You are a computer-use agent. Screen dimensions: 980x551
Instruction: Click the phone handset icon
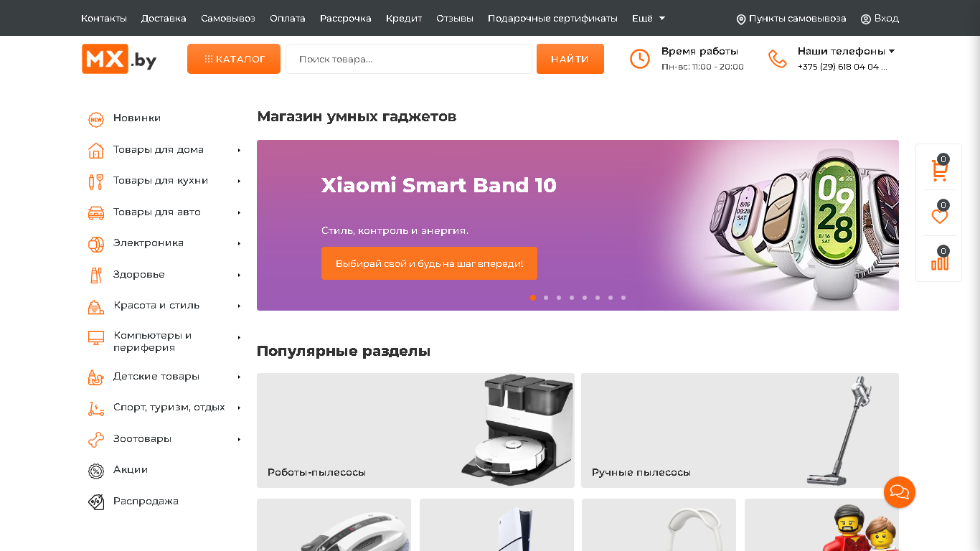[777, 59]
